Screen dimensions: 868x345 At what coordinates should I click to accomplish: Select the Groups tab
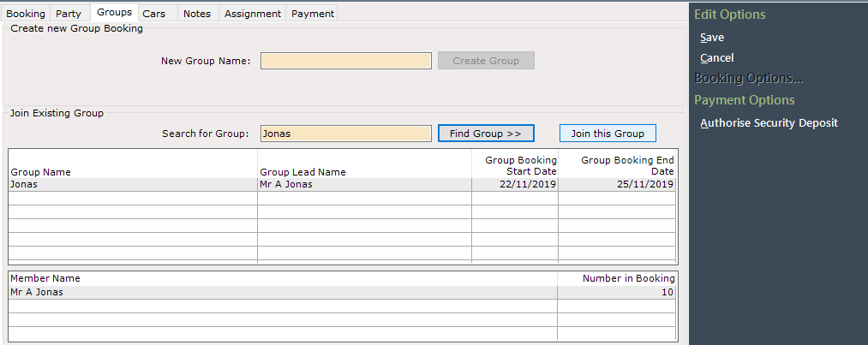pyautogui.click(x=114, y=12)
